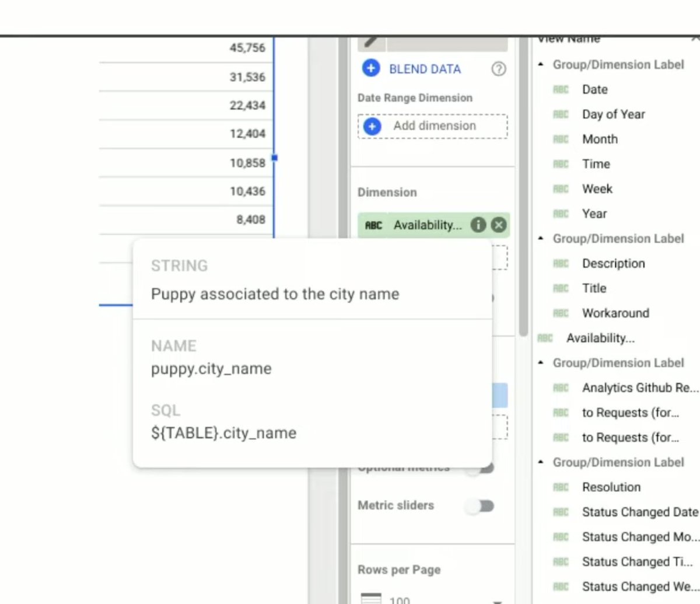The image size is (700, 604).
Task: Collapse the first Group/Dimension Label above Date
Action: coord(541,64)
